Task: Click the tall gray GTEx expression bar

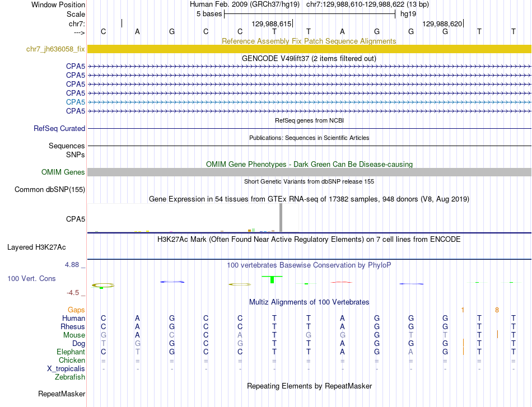Action: [281, 218]
